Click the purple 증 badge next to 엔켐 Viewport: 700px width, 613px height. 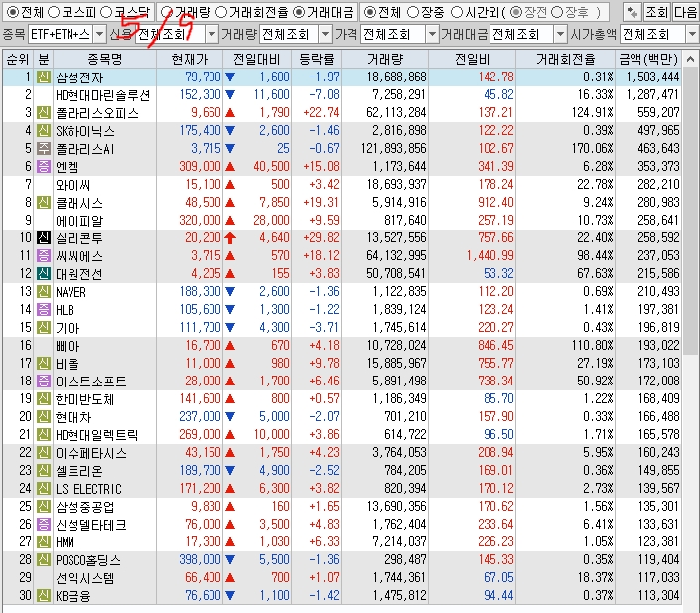click(44, 166)
